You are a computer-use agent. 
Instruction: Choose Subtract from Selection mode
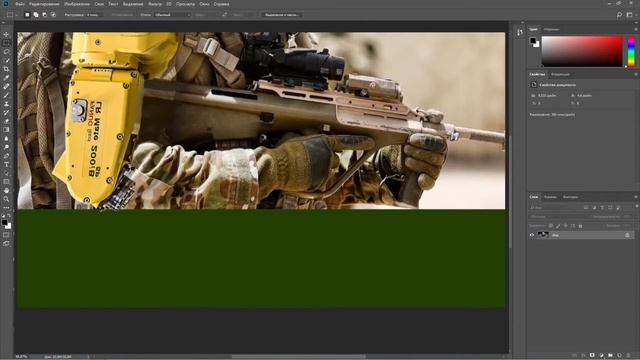pos(44,15)
